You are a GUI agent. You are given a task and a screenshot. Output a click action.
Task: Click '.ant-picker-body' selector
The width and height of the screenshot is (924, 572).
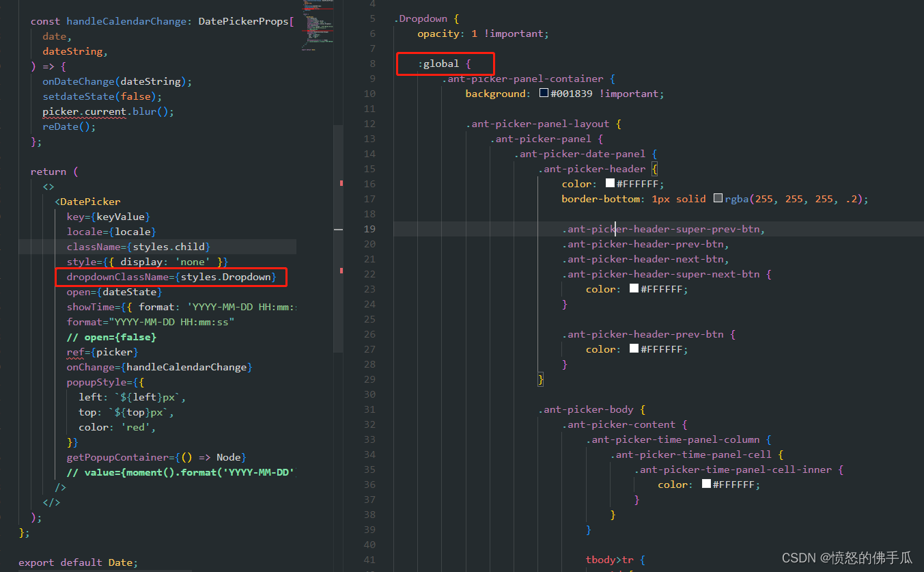[x=585, y=409]
